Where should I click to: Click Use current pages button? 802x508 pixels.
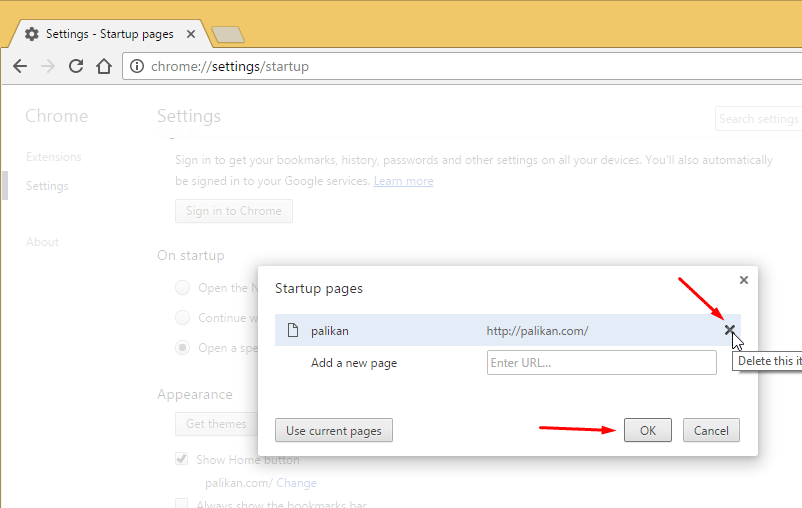click(333, 430)
